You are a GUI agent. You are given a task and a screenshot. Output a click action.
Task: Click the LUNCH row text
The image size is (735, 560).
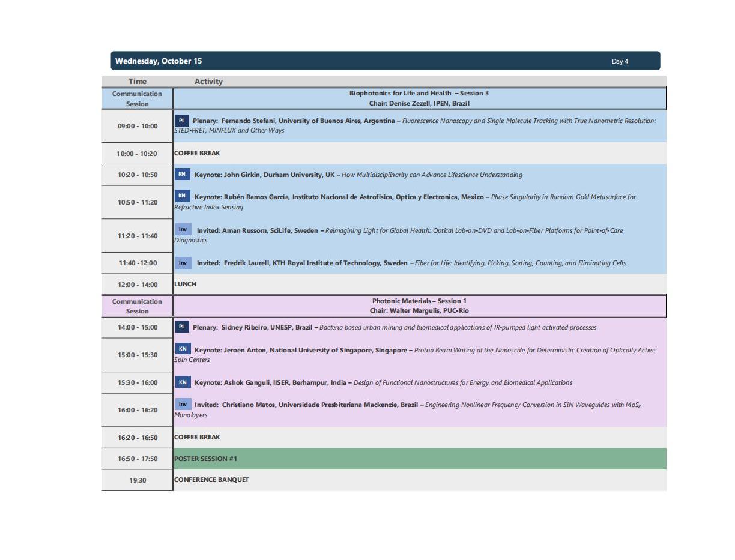click(x=185, y=284)
